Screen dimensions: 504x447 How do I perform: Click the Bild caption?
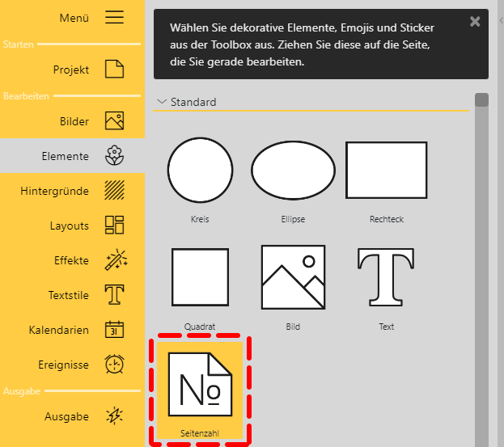point(293,327)
